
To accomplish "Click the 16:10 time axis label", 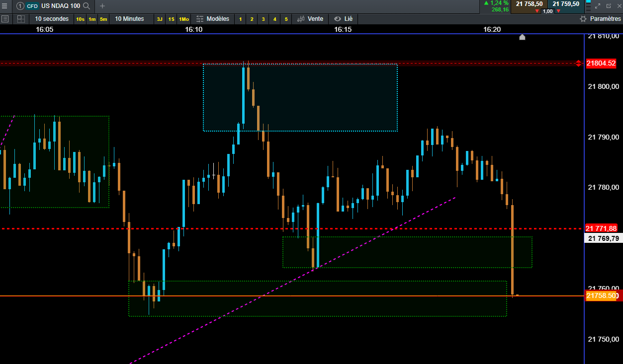I will (x=194, y=29).
